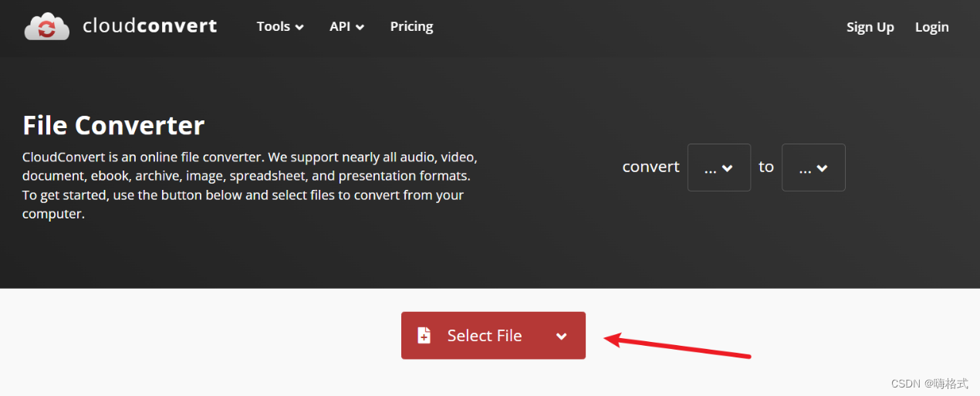The height and width of the screenshot is (396, 980).
Task: Click the CloudConvert description paragraph
Action: (250, 185)
